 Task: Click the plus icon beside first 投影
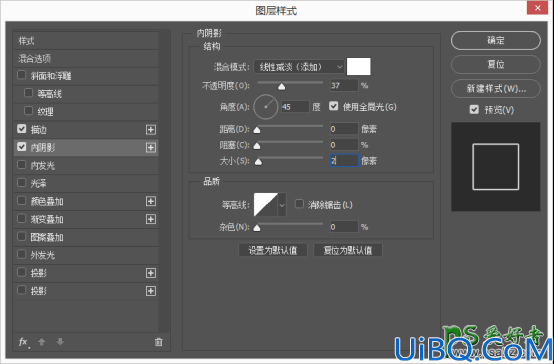(151, 273)
